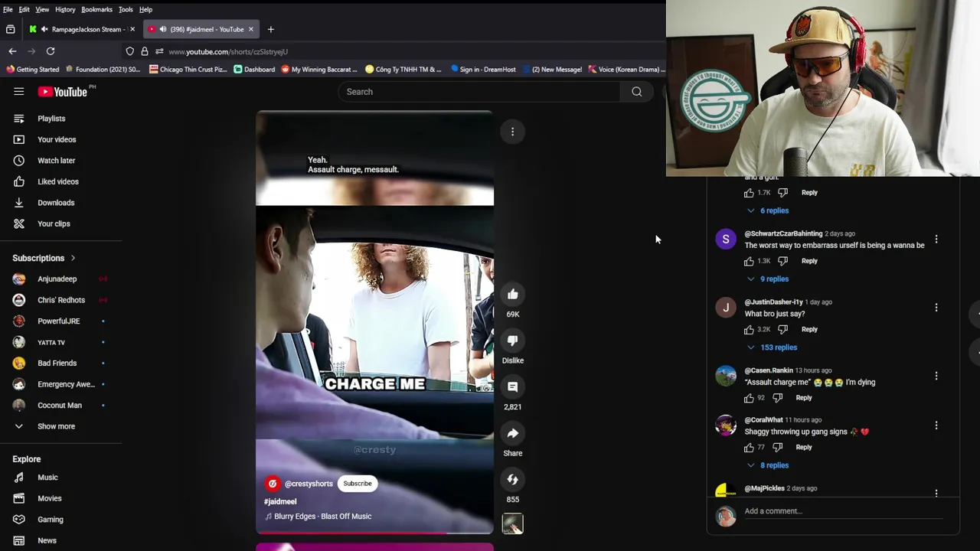Switch to RampageJackson Stream tab
This screenshot has width=980, height=551.
[83, 29]
